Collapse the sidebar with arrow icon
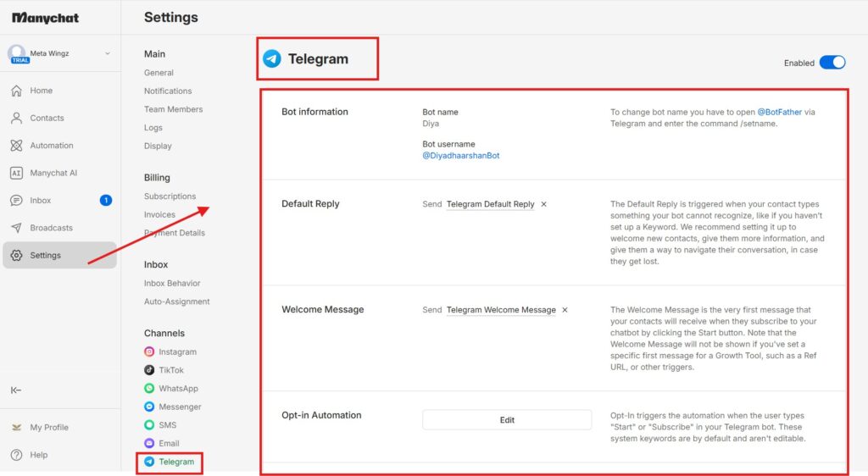Viewport: 868px width, 476px height. tap(16, 390)
